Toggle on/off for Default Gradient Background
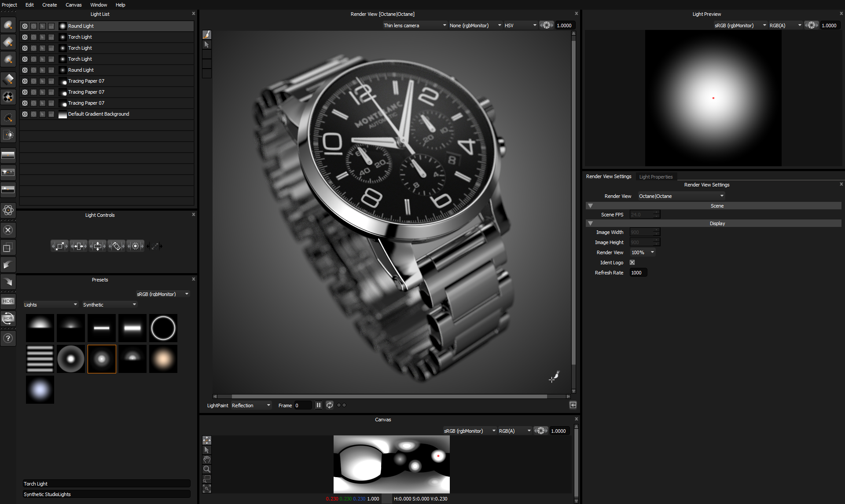845x504 pixels. click(25, 114)
